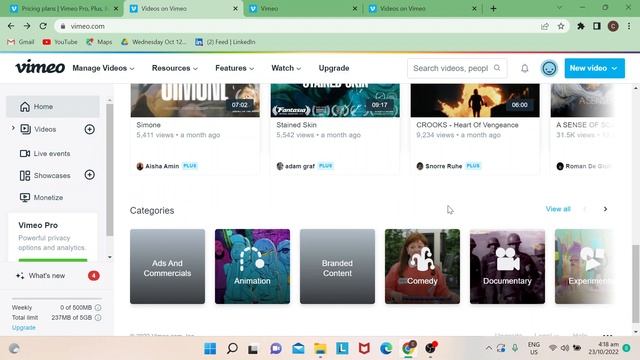Image resolution: width=640 pixels, height=360 pixels.
Task: Open the Animation category tile
Action: 252,267
